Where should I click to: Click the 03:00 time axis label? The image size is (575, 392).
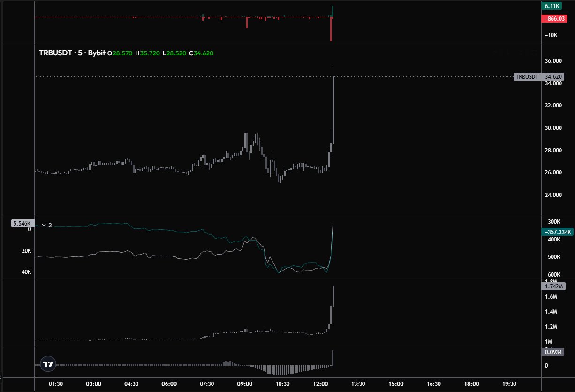94,384
